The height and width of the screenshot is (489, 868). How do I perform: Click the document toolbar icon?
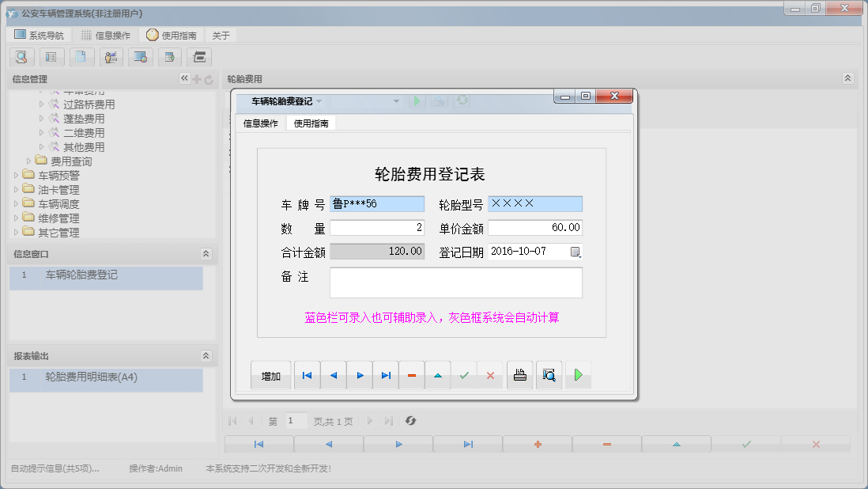click(x=81, y=57)
